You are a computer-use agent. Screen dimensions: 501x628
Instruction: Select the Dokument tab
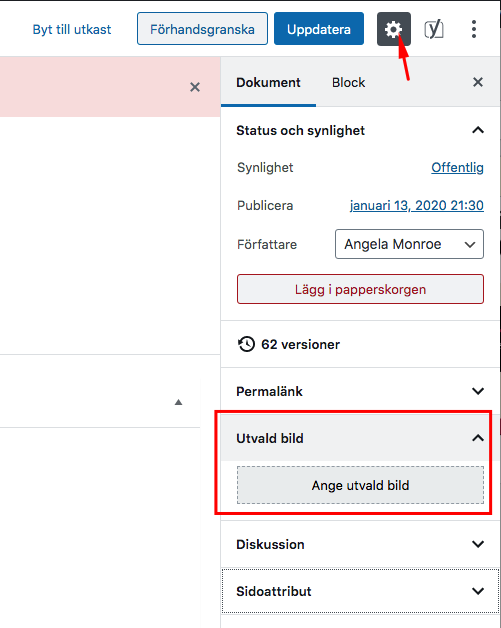click(x=268, y=82)
